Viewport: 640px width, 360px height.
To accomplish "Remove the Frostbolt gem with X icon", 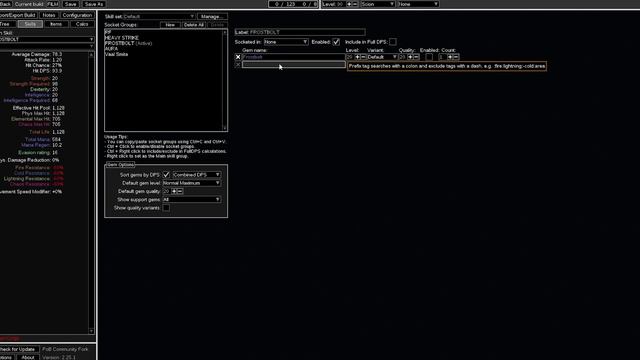I will (238, 57).
